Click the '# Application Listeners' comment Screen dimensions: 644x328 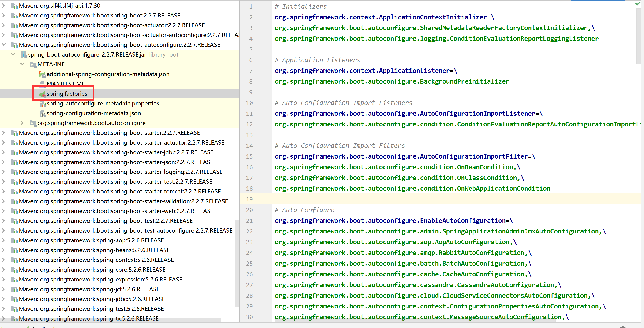318,60
